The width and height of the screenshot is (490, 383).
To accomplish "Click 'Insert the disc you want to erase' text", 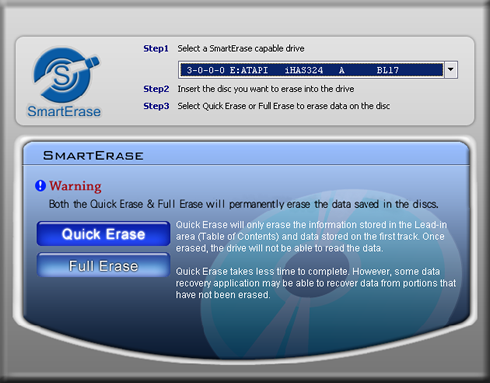I will [266, 89].
